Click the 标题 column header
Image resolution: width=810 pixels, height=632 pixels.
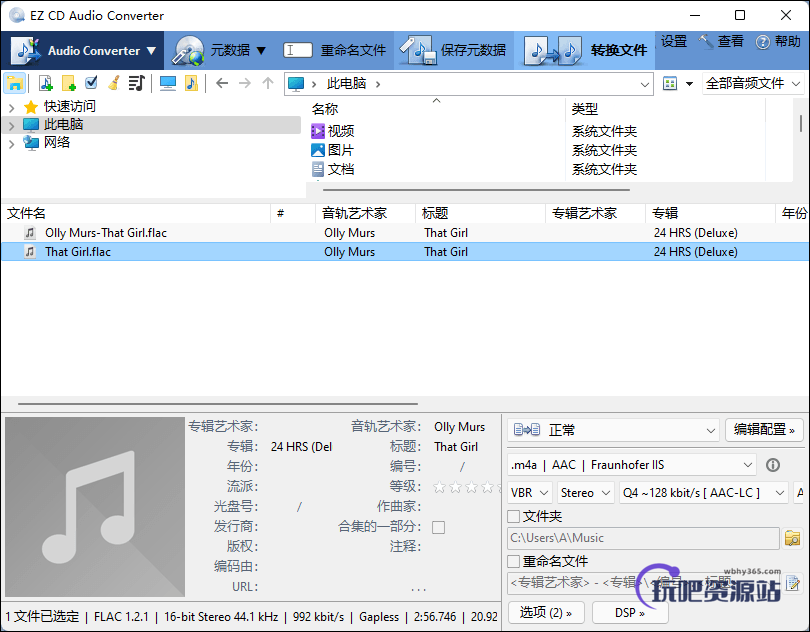[480, 213]
